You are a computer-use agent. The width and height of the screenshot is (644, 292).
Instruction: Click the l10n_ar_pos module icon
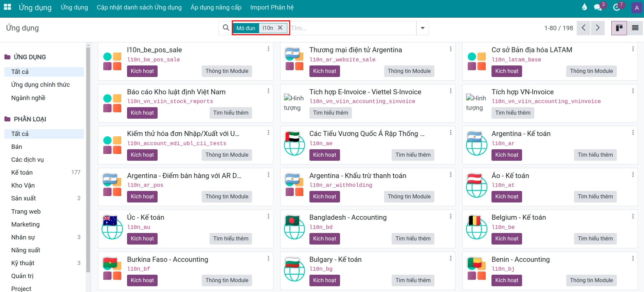point(112,185)
